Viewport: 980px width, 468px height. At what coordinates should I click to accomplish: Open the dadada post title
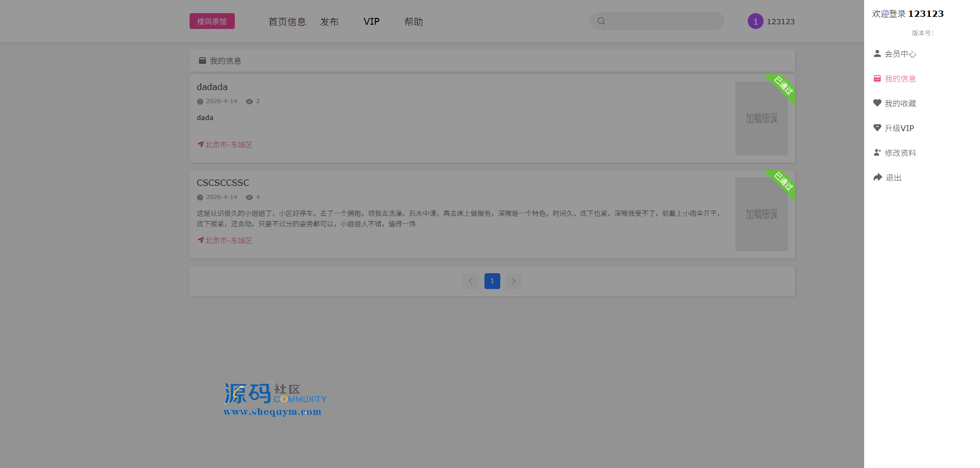tap(212, 87)
